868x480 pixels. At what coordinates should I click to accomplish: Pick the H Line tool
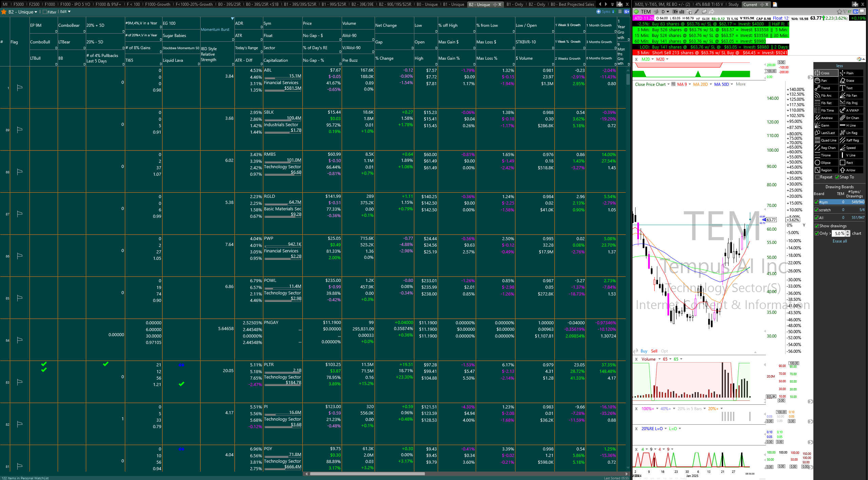click(x=851, y=125)
